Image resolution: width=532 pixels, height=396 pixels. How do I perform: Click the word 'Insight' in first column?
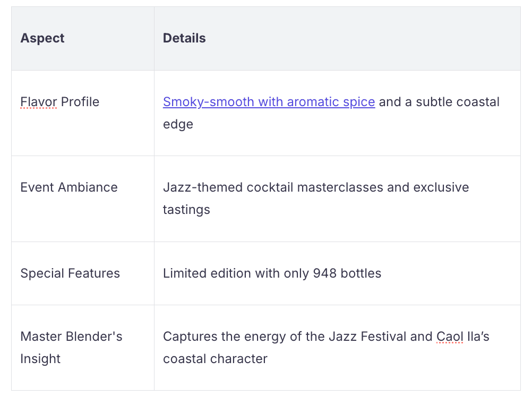pyautogui.click(x=40, y=359)
